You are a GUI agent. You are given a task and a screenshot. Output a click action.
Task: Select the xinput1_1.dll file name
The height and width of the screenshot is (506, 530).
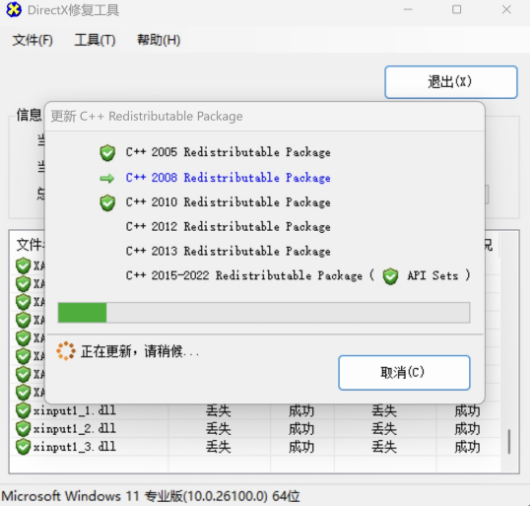[x=74, y=411]
